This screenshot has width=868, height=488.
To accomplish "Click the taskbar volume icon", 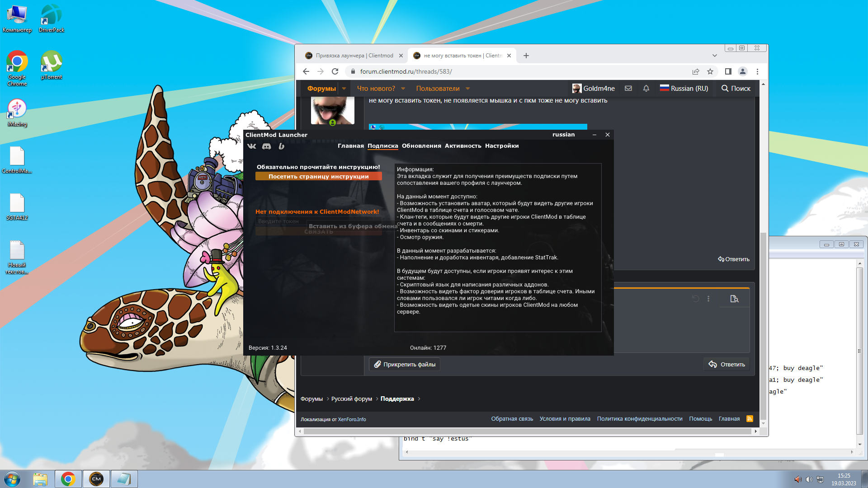I will click(809, 479).
